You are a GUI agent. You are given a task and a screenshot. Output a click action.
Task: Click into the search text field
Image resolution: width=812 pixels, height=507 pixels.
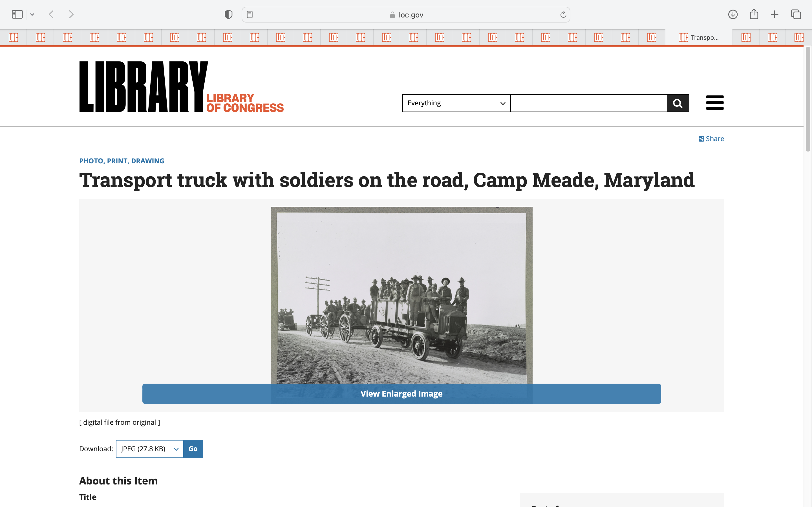588,103
